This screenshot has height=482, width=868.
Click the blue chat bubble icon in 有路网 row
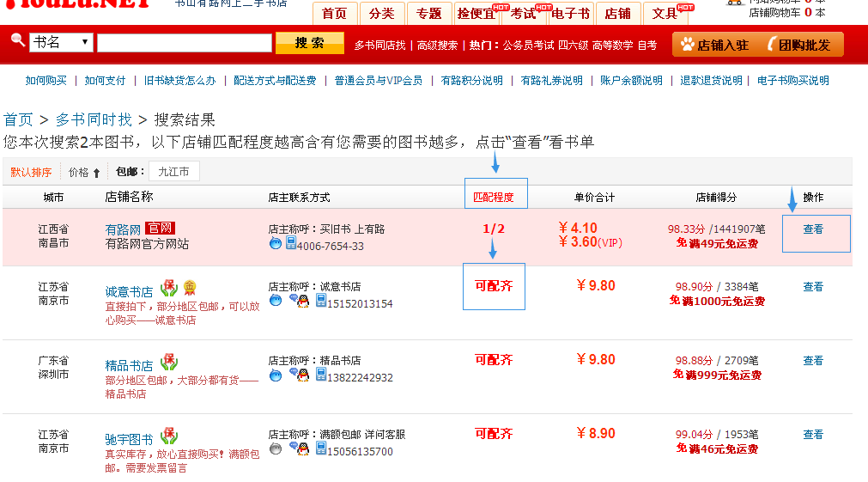(275, 243)
